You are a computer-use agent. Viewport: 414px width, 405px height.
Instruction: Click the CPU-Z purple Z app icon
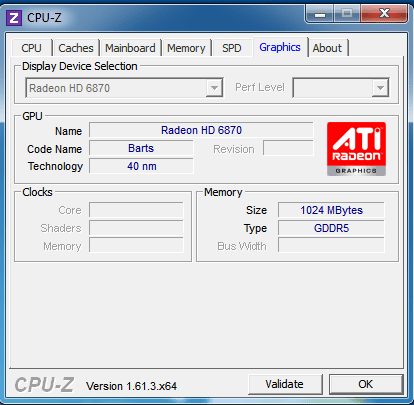click(14, 18)
